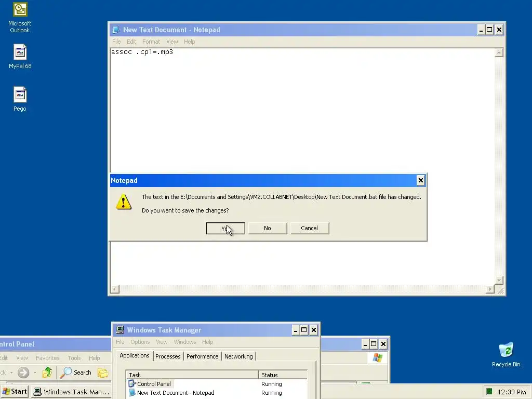
Task: Switch to the Processes tab
Action: coord(168,356)
